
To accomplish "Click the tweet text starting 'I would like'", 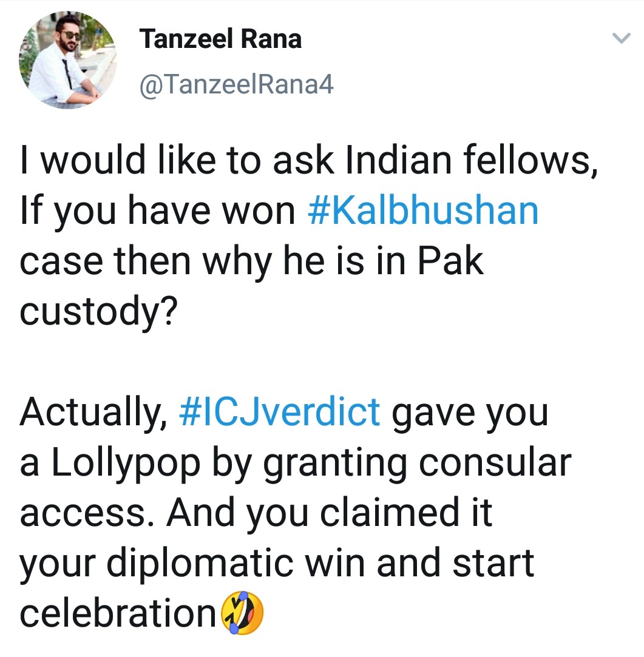I will [x=308, y=236].
